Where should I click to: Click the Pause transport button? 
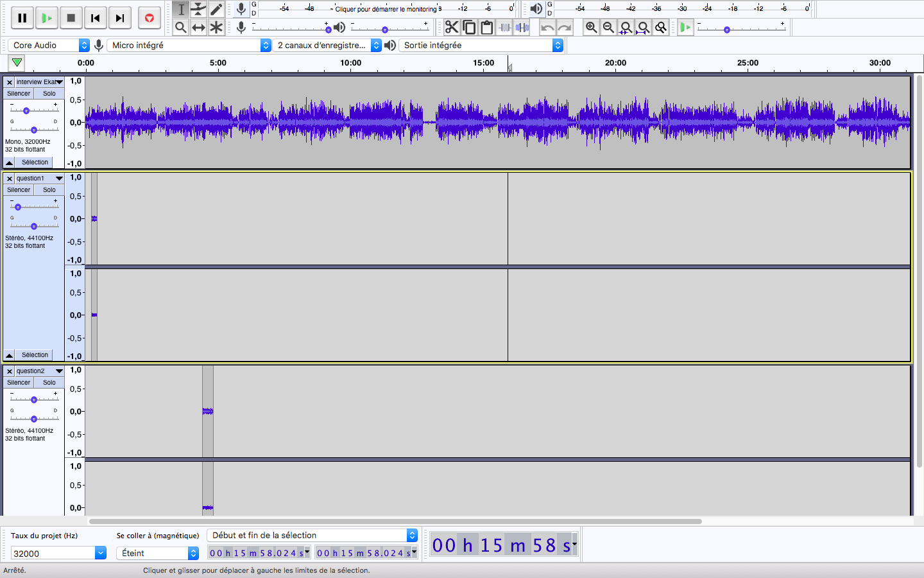point(22,18)
